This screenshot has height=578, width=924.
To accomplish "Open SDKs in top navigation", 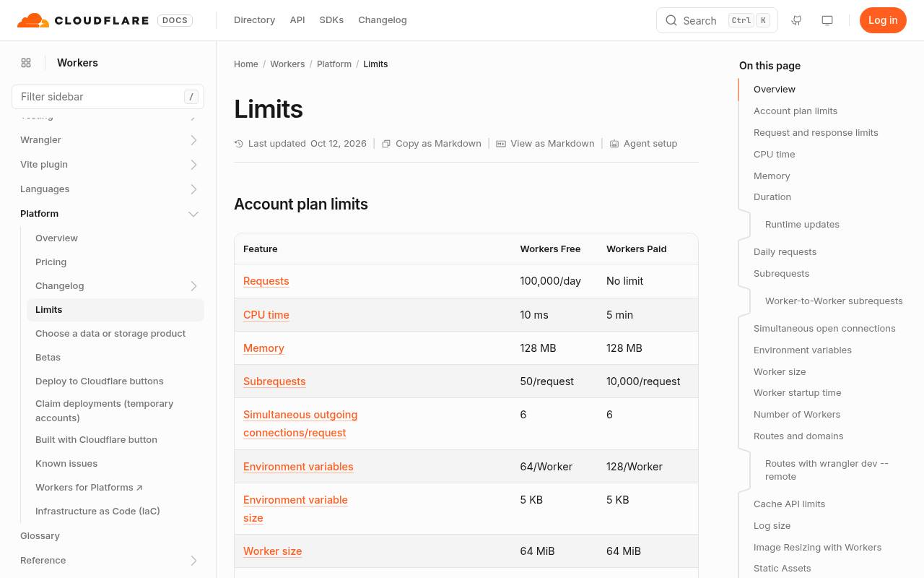I will [x=331, y=20].
